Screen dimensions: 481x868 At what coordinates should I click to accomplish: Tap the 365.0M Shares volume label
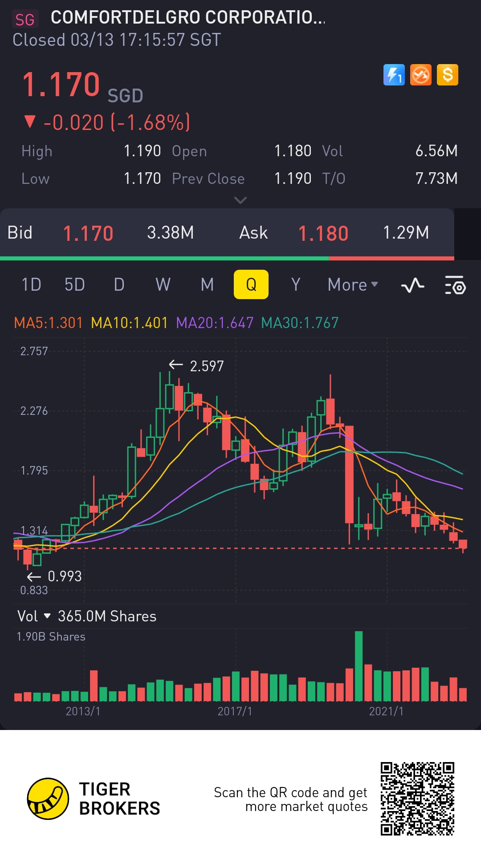pyautogui.click(x=107, y=616)
